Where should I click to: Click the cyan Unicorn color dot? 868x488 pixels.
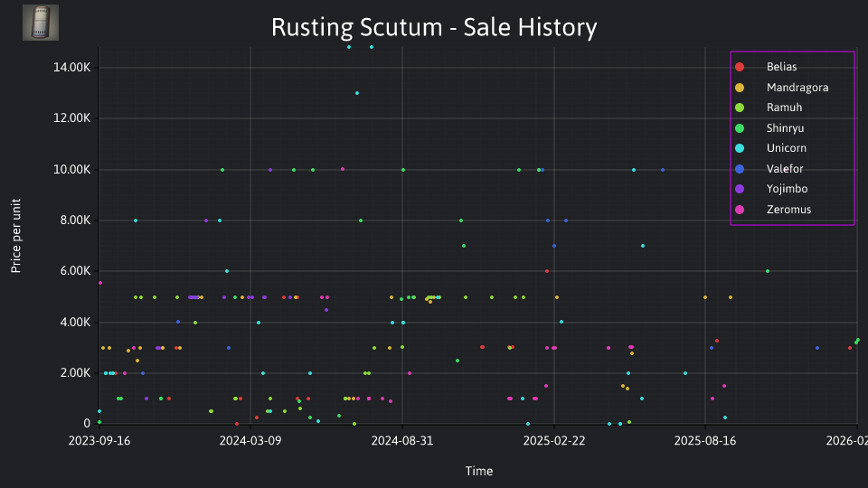click(740, 148)
